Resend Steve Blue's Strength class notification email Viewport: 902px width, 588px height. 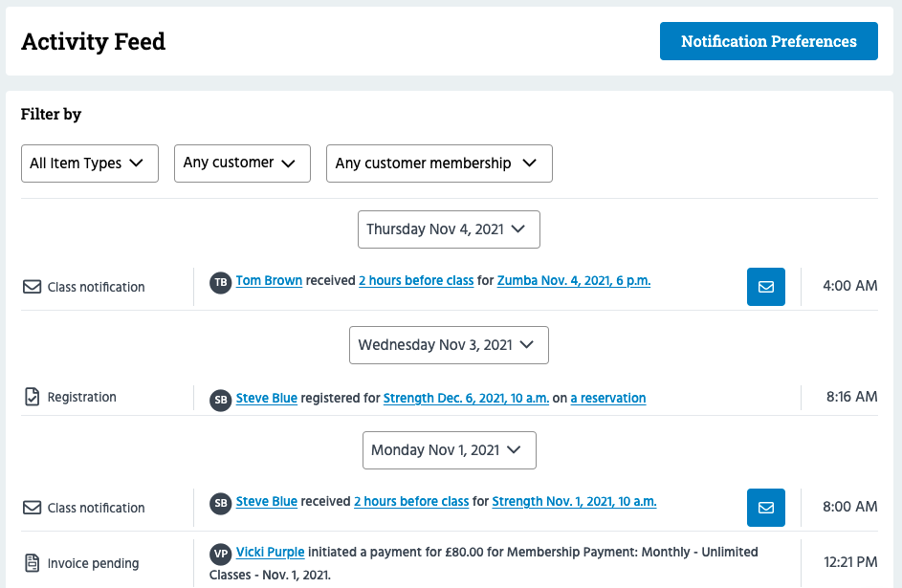(x=765, y=507)
